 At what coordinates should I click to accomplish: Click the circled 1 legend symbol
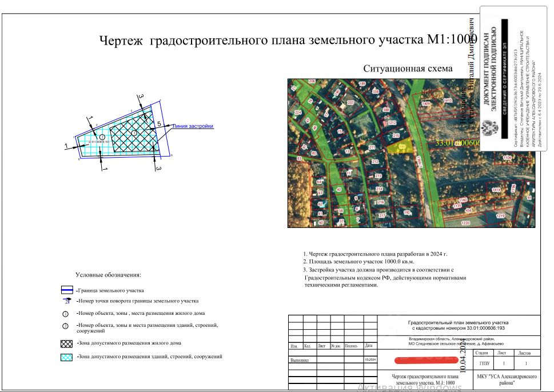pyautogui.click(x=65, y=314)
